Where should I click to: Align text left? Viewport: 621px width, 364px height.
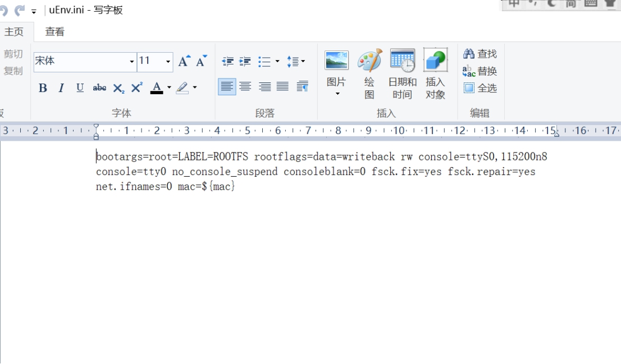pos(227,86)
